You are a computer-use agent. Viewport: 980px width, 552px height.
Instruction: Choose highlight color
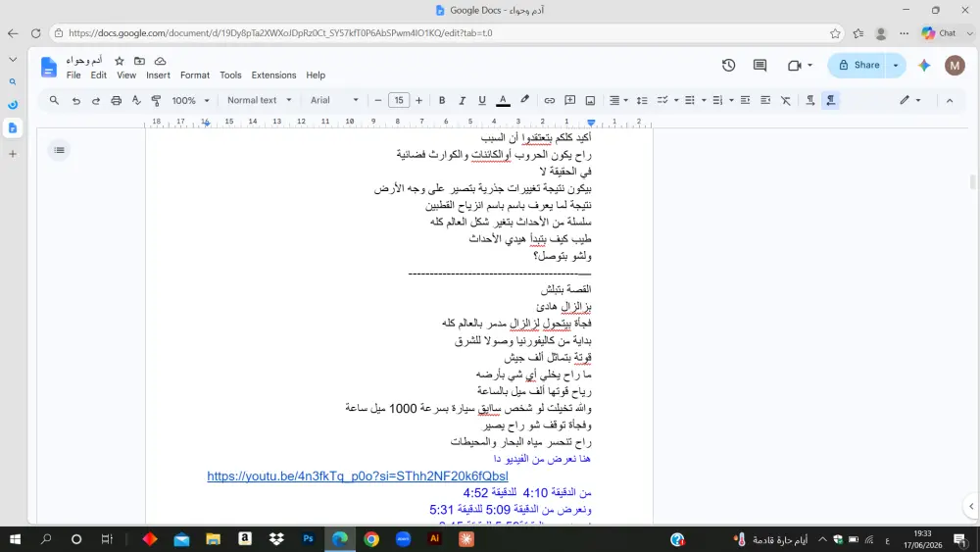click(524, 100)
